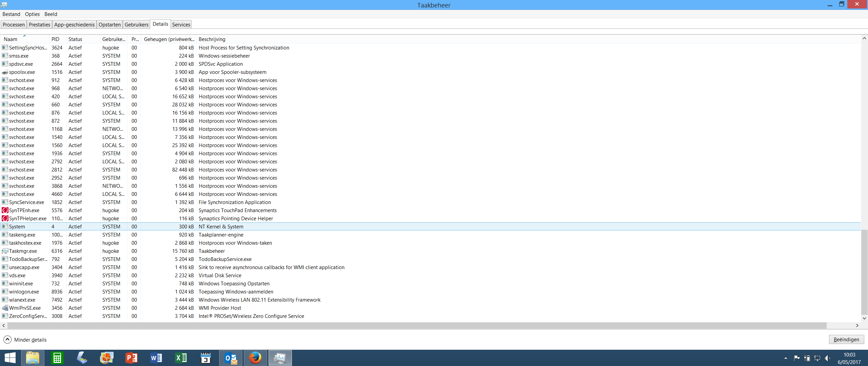Launch PowerPoint from the taskbar
The width and height of the screenshot is (868, 366).
click(131, 358)
